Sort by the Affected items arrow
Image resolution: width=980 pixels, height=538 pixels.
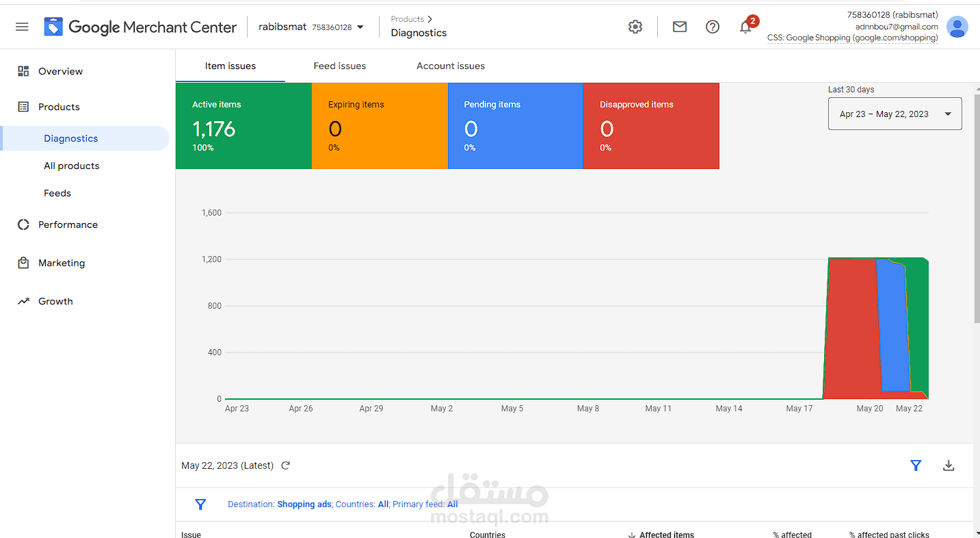631,535
